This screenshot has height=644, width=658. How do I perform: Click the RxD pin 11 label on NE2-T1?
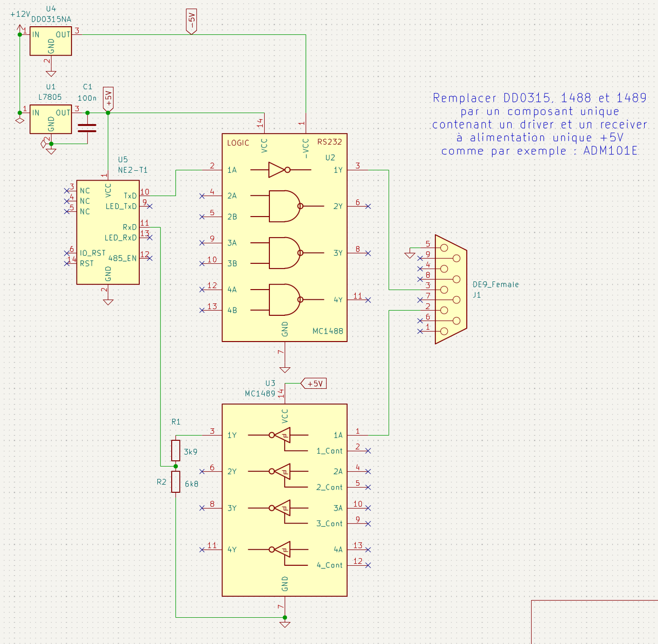(x=130, y=227)
